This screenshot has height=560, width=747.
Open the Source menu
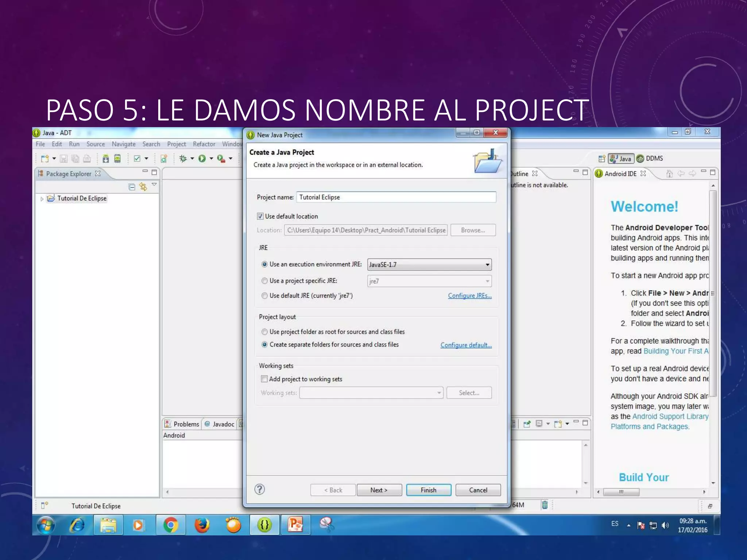click(96, 144)
